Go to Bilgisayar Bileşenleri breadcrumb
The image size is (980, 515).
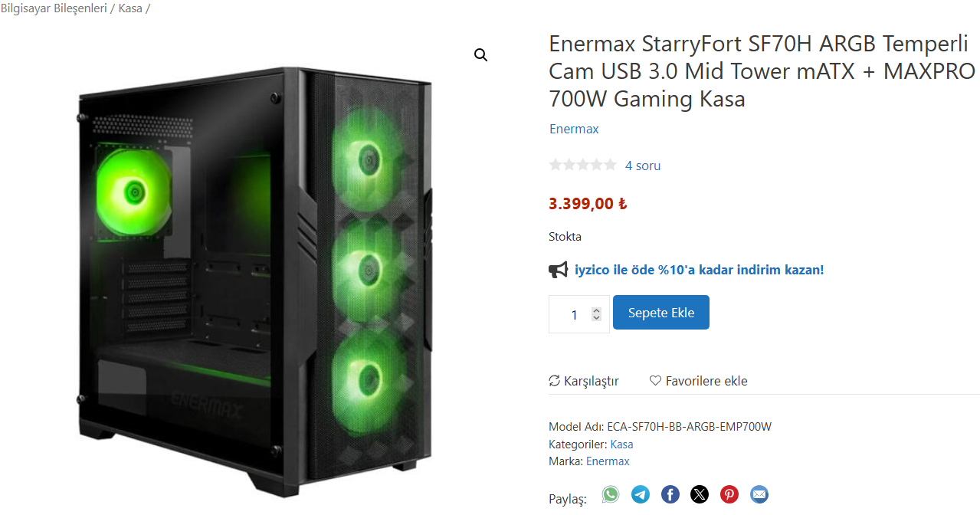pyautogui.click(x=54, y=9)
